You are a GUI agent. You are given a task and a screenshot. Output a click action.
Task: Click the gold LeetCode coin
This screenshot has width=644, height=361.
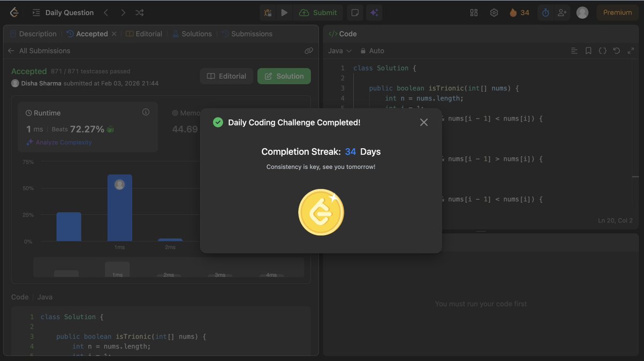click(x=321, y=212)
